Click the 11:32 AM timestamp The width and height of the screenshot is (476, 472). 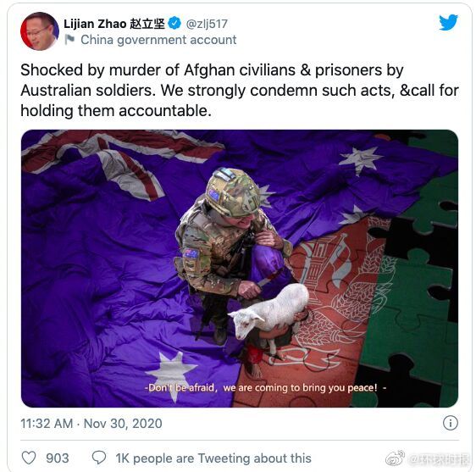47,424
